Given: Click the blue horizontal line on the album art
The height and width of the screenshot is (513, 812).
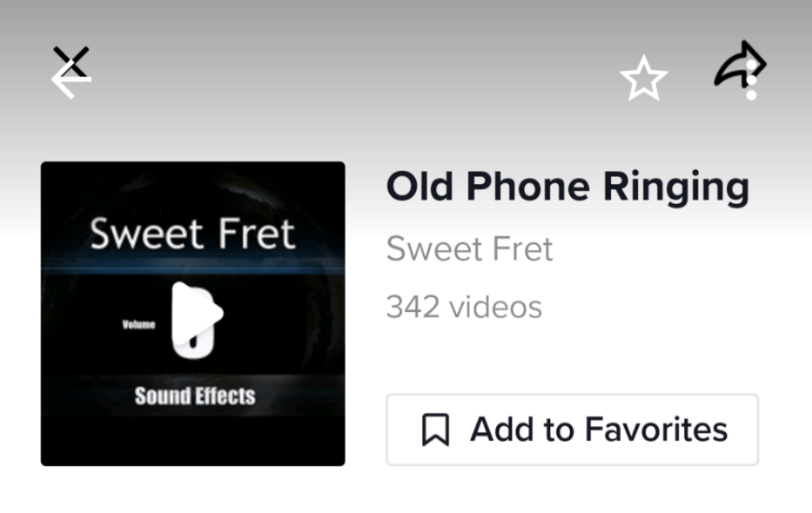Looking at the screenshot, I should tap(192, 270).
